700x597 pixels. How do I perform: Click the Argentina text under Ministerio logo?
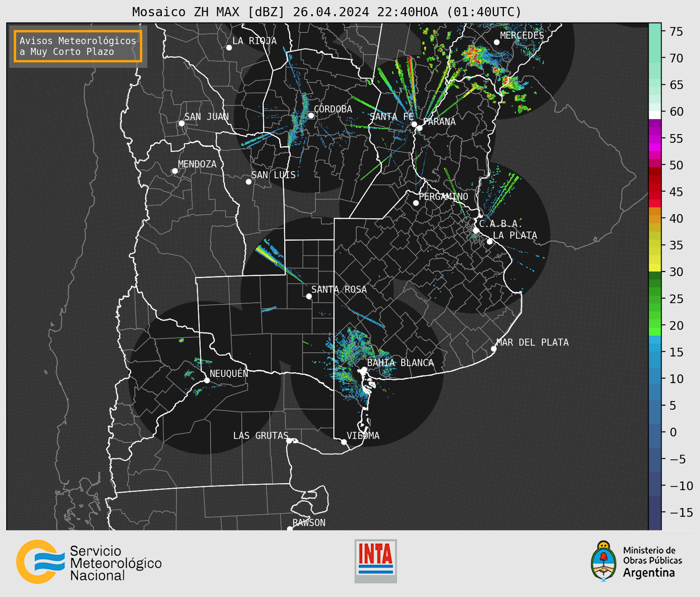click(x=649, y=573)
